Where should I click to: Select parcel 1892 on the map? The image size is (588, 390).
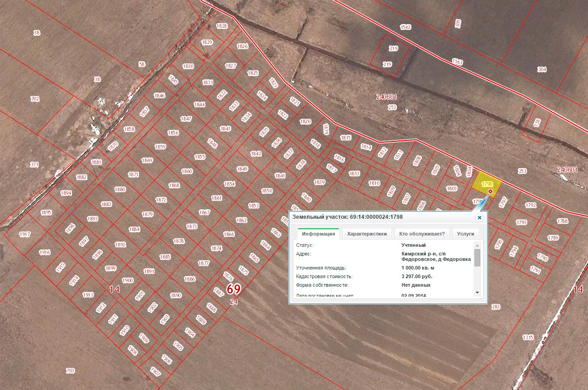tap(120, 245)
